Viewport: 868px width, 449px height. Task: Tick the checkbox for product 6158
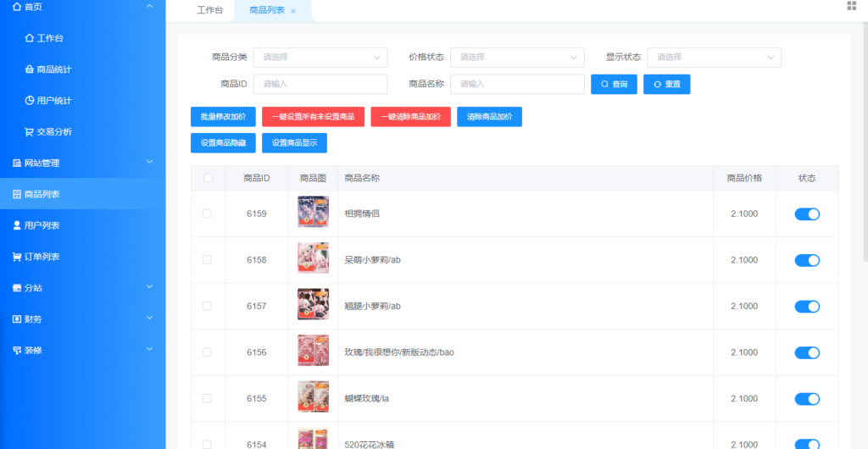(207, 260)
